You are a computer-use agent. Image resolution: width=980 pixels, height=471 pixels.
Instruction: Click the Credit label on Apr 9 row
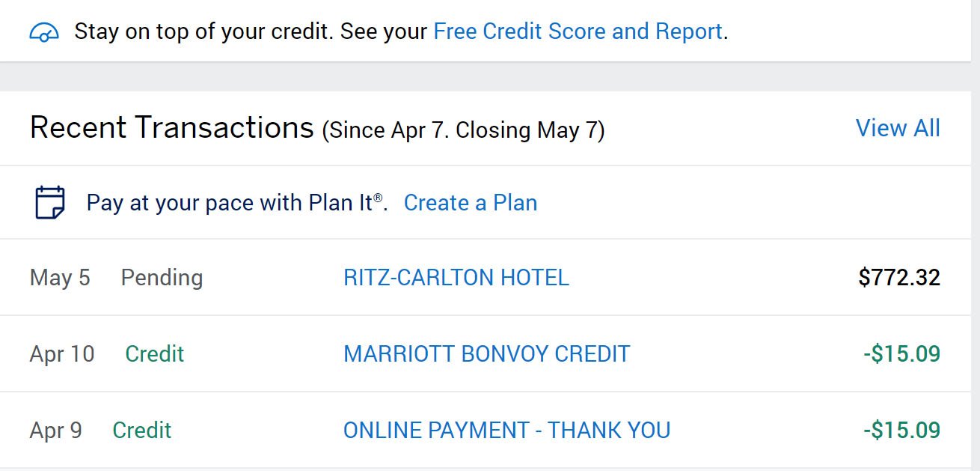pyautogui.click(x=142, y=430)
